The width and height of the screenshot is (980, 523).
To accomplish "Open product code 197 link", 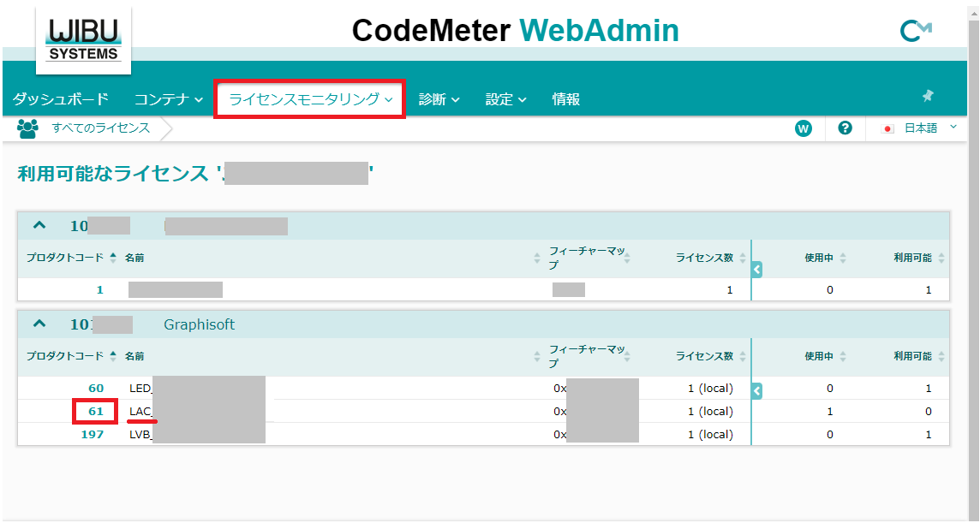I will point(93,434).
